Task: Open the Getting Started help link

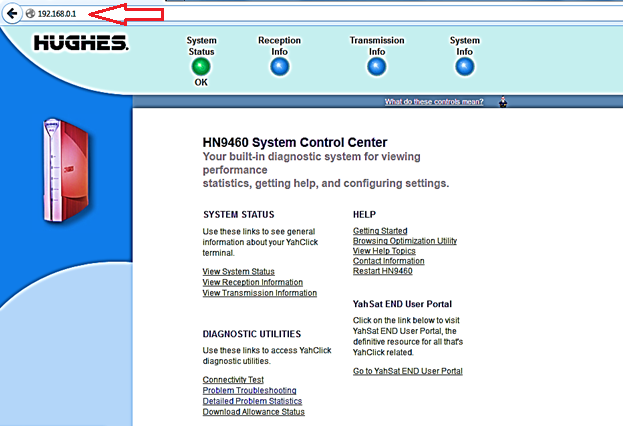Action: coord(380,231)
